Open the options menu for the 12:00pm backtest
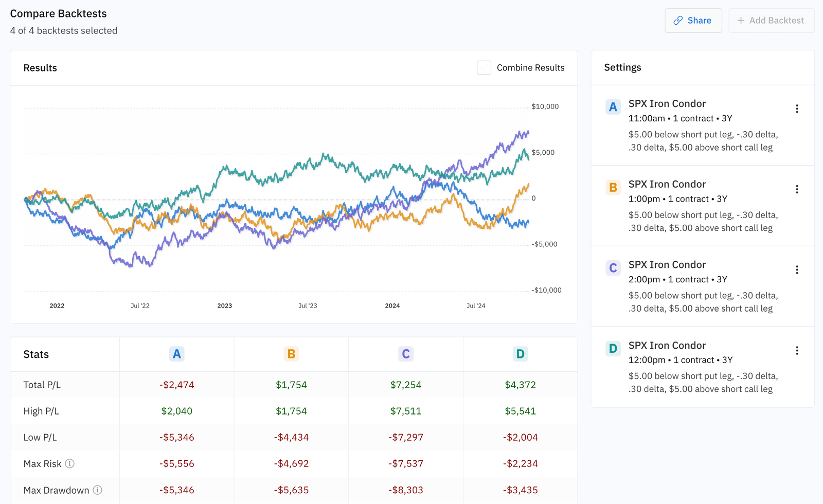 797,350
